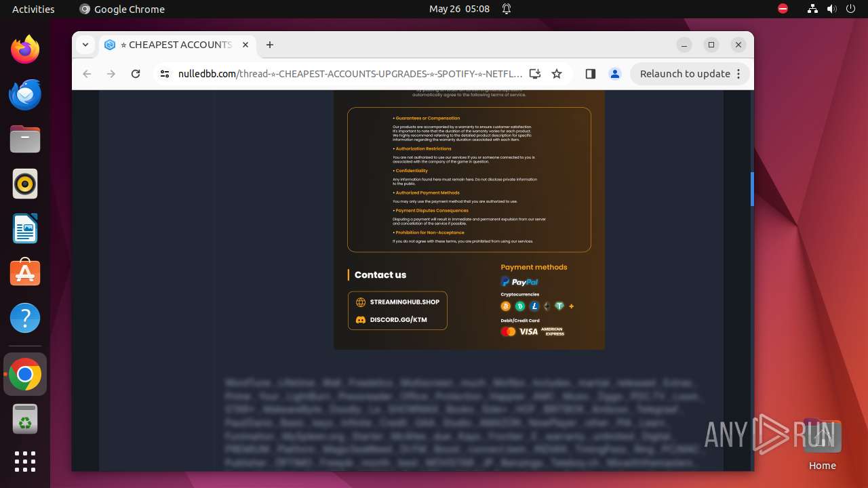Screen dimensions: 868x488
Task: Launch Thunderbird mail from dock
Action: coord(25,94)
